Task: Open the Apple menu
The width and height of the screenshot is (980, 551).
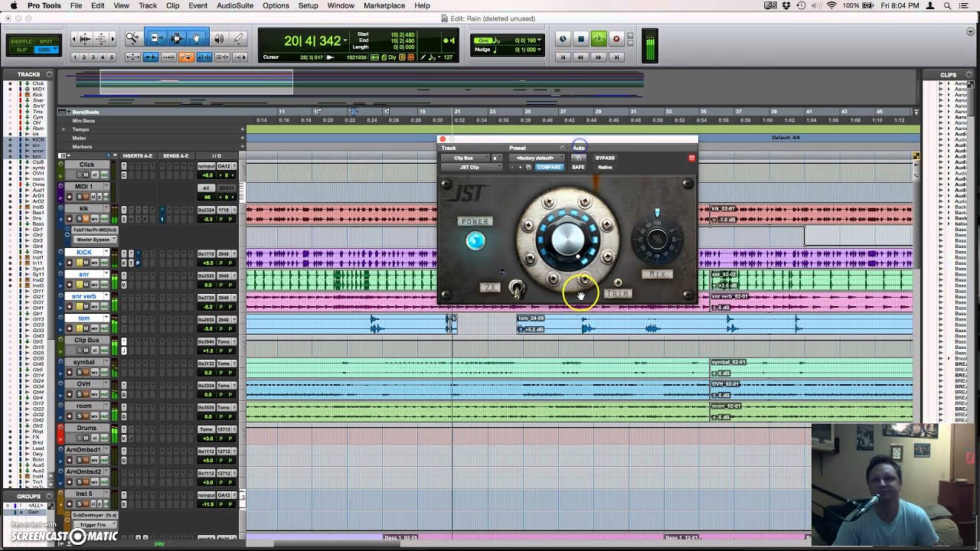Action: [13, 5]
